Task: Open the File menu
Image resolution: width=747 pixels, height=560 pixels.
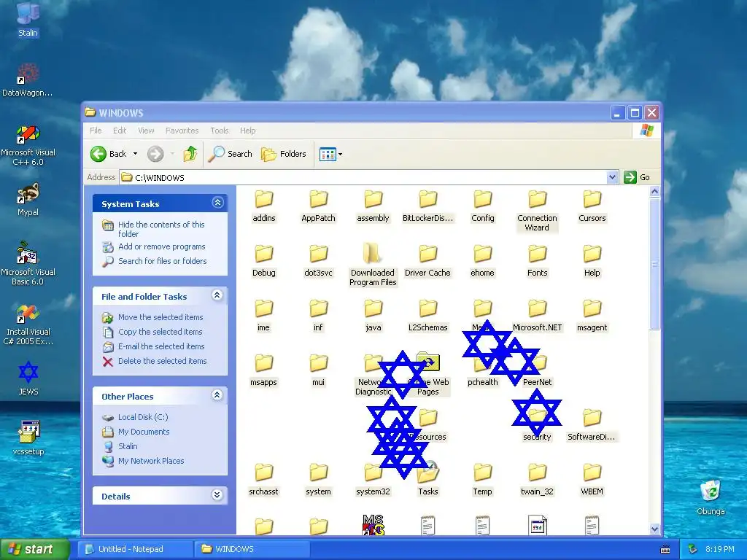Action: point(96,131)
